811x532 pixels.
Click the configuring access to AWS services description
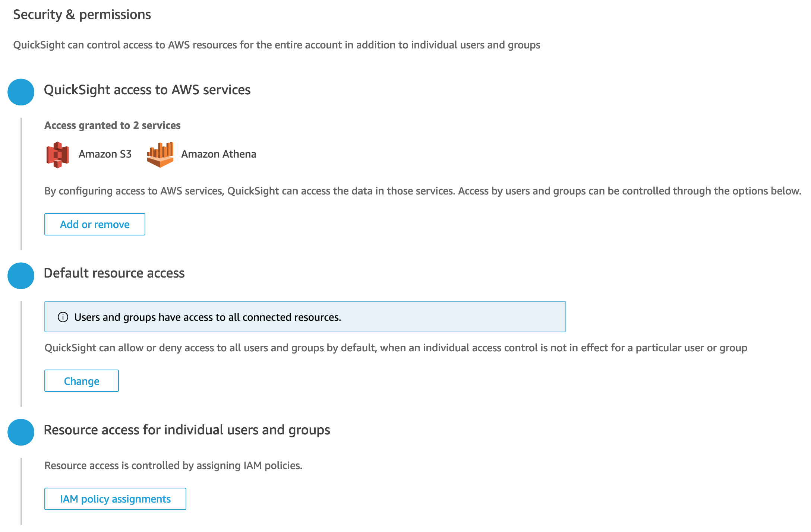coord(423,191)
